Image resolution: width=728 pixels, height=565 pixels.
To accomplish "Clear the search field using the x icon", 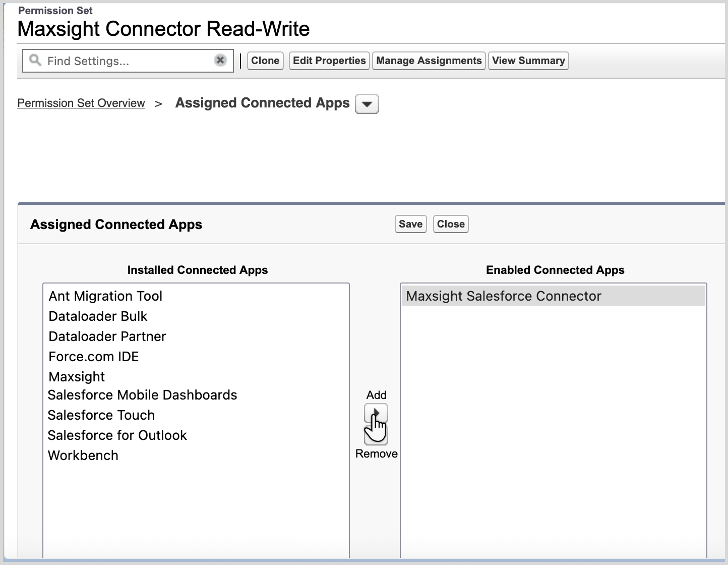I will coord(220,60).
